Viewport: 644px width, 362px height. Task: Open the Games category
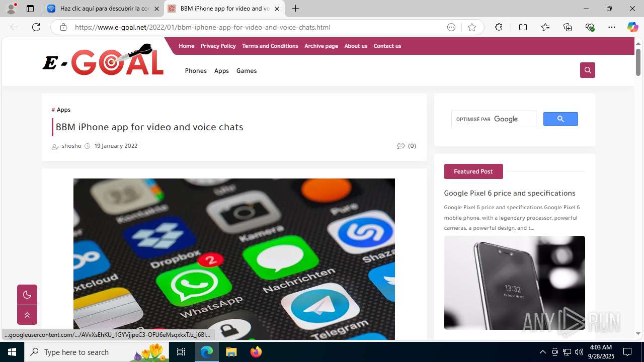pyautogui.click(x=247, y=71)
